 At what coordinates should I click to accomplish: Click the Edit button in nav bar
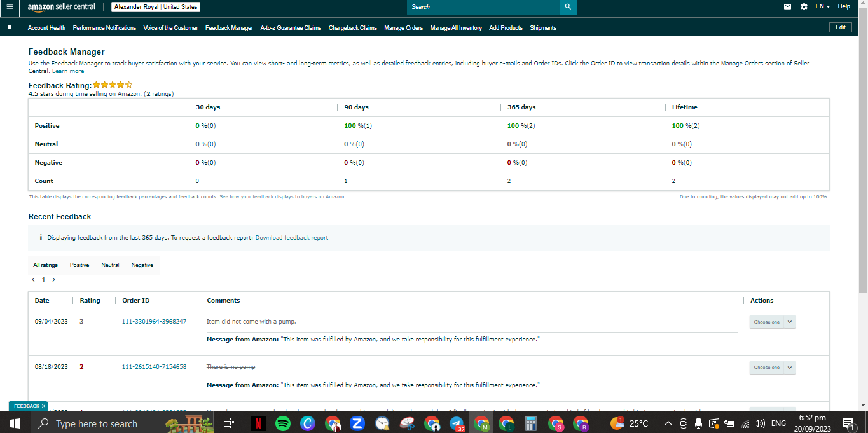point(840,27)
